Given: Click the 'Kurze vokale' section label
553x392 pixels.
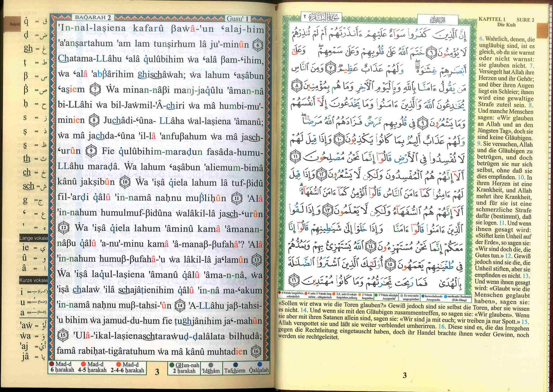Looking at the screenshot, I should [34, 280].
